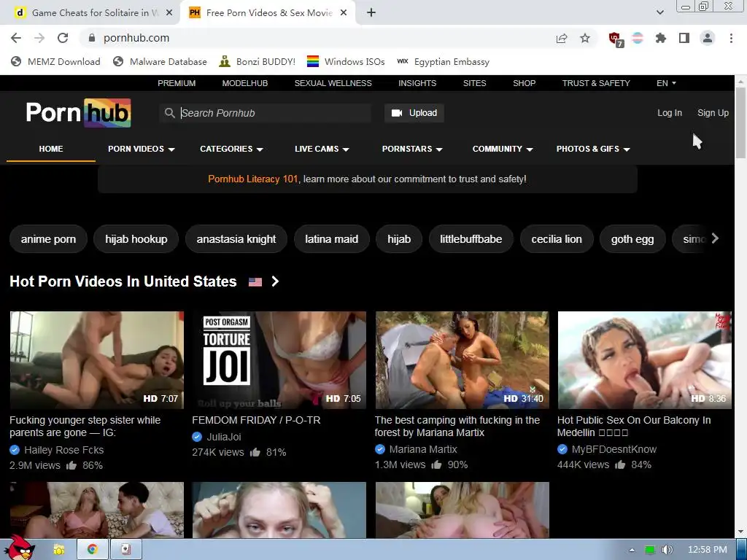Click the magnifier icon in the search box
Screen dimensions: 747x560
pos(169,113)
